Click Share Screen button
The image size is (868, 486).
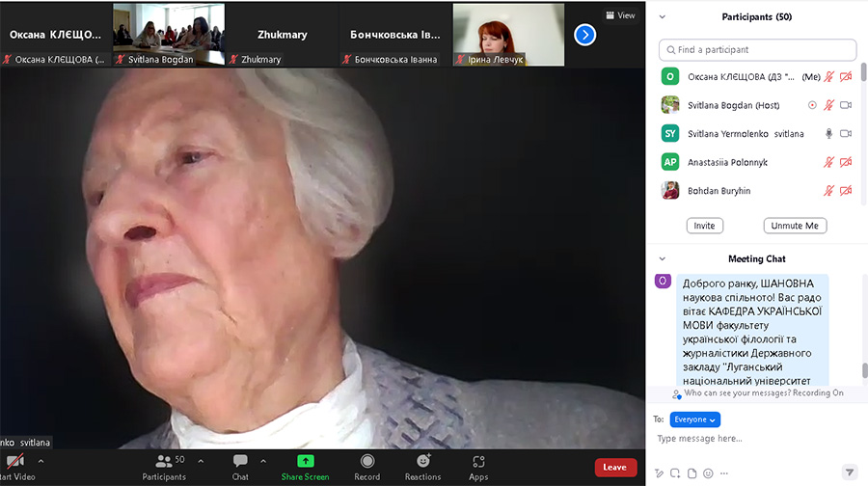coord(305,467)
